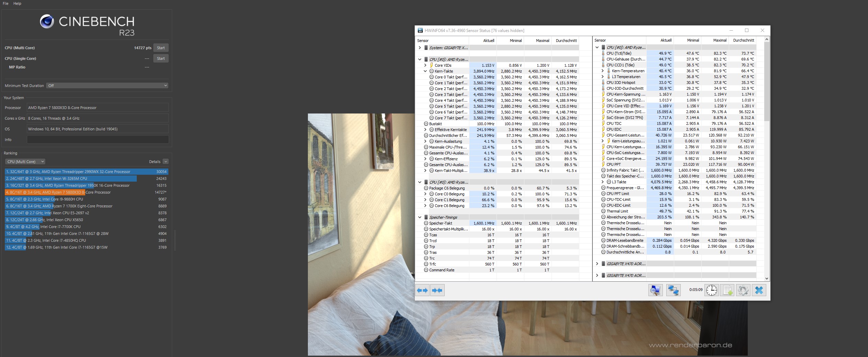This screenshot has width=868, height=357.
Task: Reset the elapsed time clock icon
Action: coord(712,290)
